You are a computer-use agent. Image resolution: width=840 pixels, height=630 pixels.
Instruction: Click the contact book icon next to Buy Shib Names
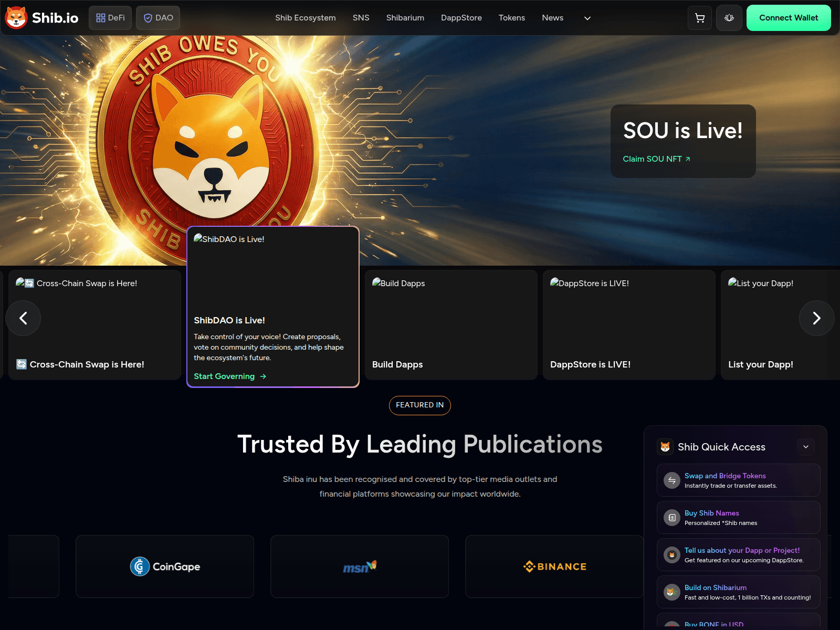click(x=671, y=517)
